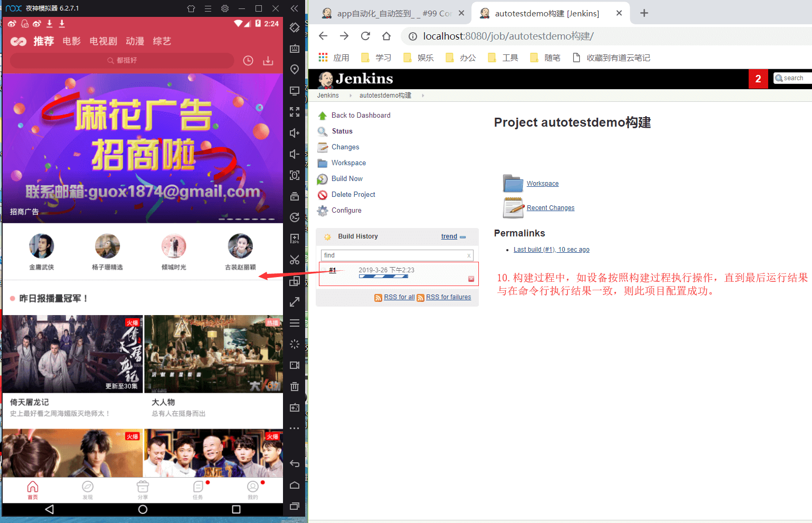Open the Nox title bar hamburger menu

[x=208, y=8]
